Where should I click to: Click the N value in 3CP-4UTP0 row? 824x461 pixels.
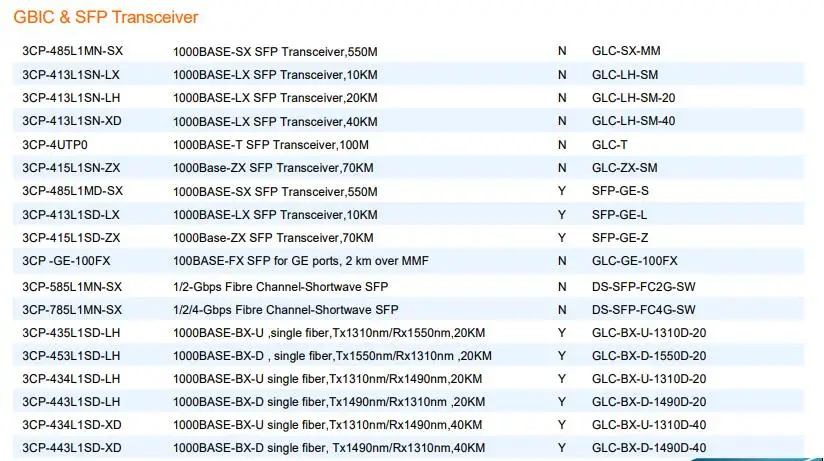pos(562,145)
